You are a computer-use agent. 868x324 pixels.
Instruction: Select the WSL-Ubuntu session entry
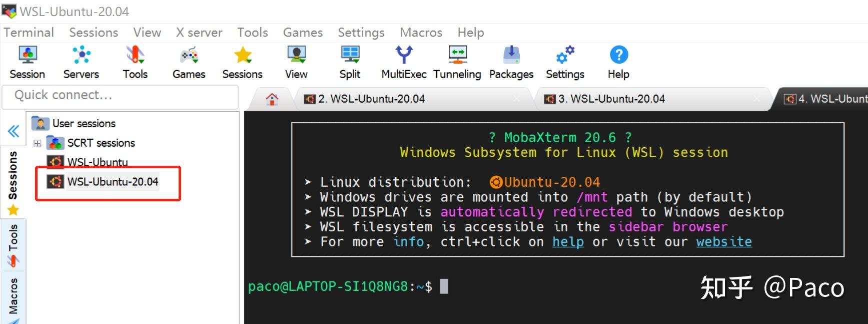(x=98, y=162)
